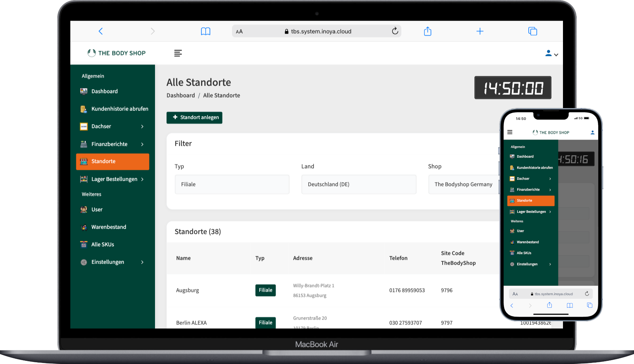The height and width of the screenshot is (364, 634).
Task: Tap the iPhone Safari address bar
Action: (x=551, y=294)
